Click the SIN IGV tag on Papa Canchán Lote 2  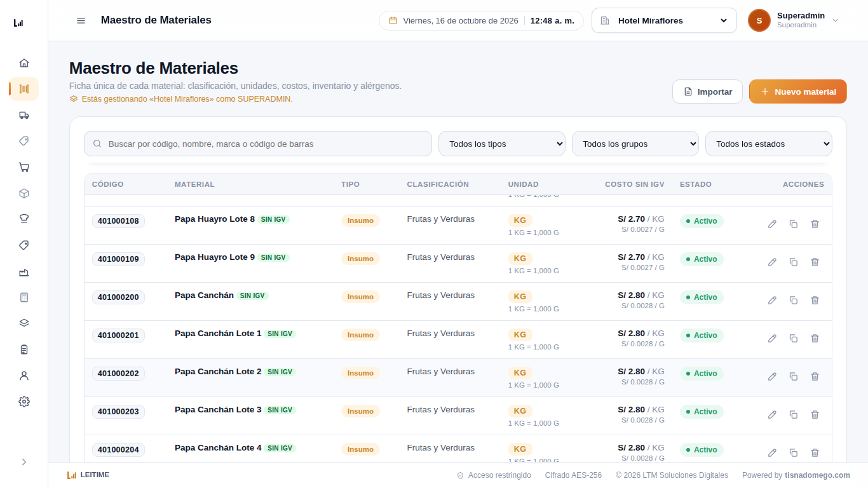coord(280,372)
